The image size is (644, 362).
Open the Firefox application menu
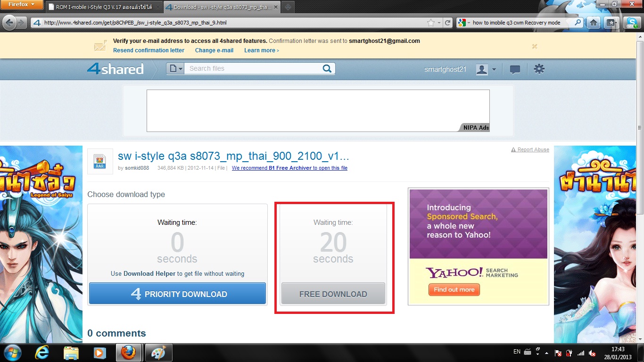click(22, 4)
